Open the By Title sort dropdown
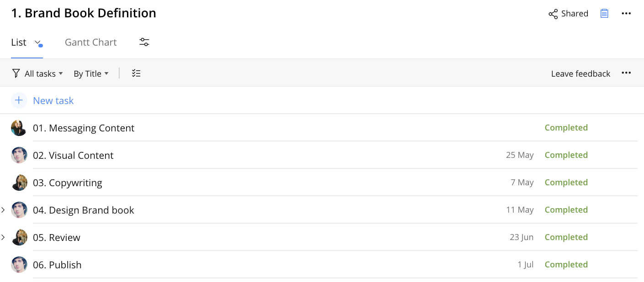 (x=91, y=73)
